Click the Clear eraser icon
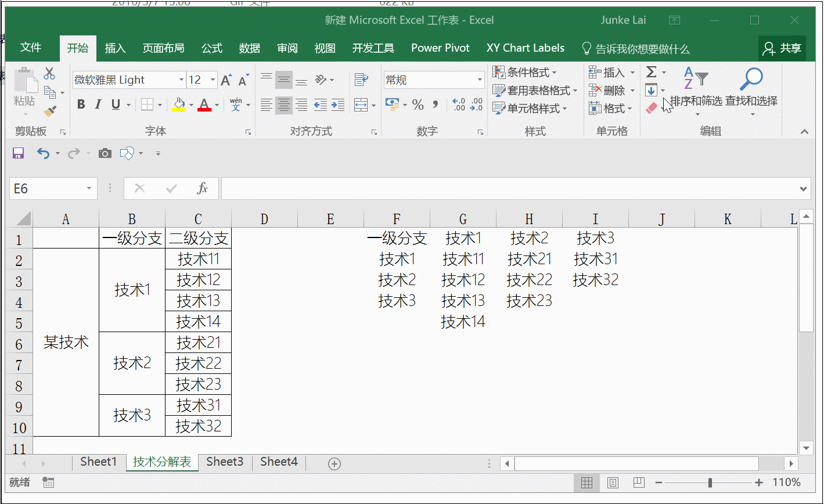The height and width of the screenshot is (504, 824). 652,108
